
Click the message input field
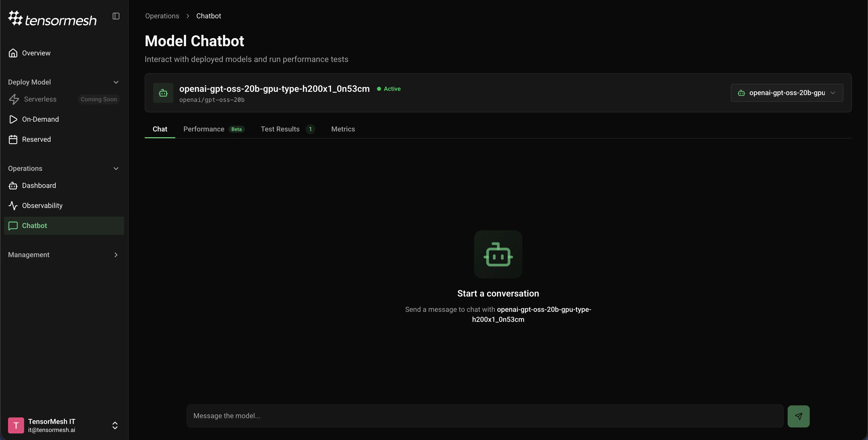472,416
